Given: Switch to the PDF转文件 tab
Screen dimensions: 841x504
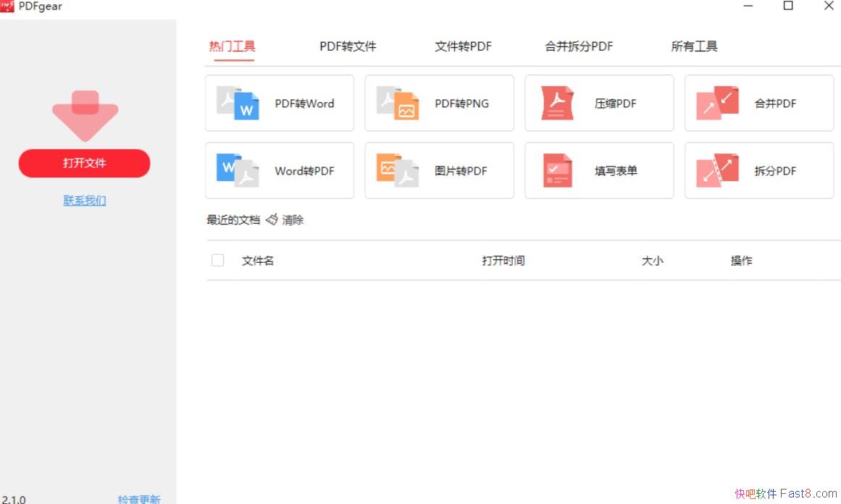Looking at the screenshot, I should pos(348,46).
